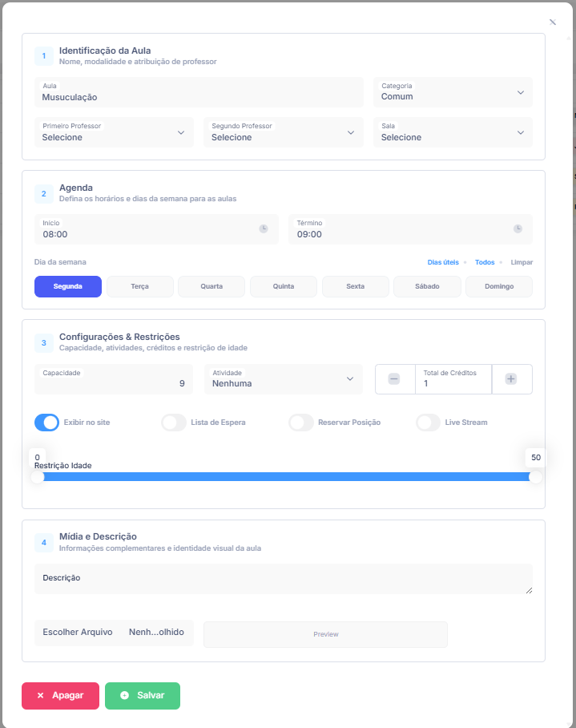This screenshot has width=576, height=728.
Task: Select the Quinta day button
Action: (284, 286)
